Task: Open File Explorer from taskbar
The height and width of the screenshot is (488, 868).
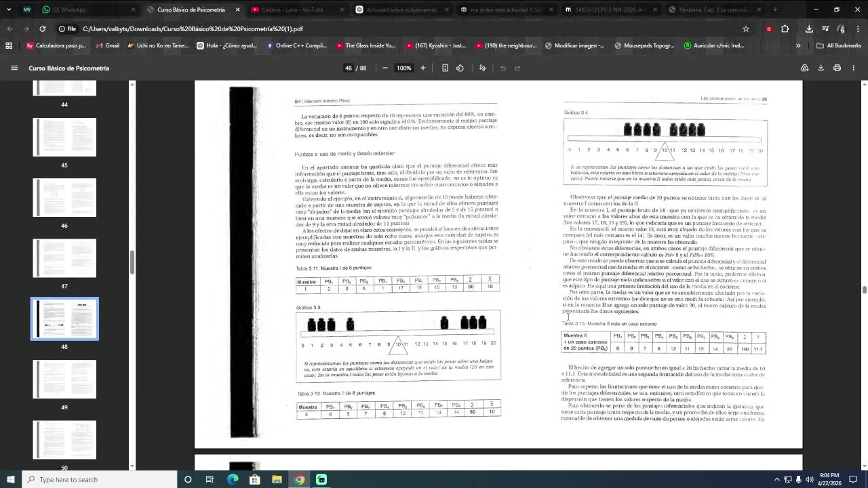Action: pos(277,479)
